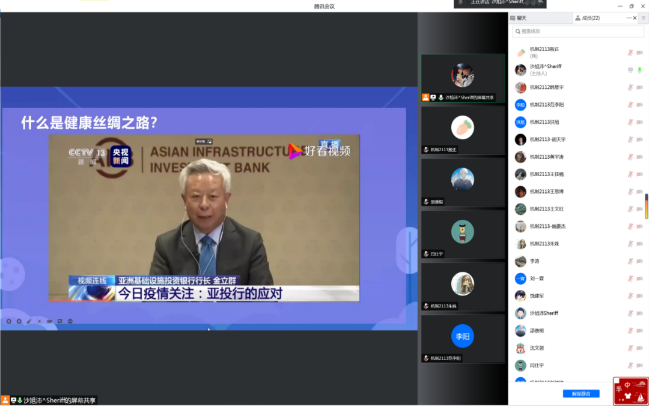Toggle host 沙旭沛's green microphone icon
This screenshot has height=406, width=649.
point(641,70)
